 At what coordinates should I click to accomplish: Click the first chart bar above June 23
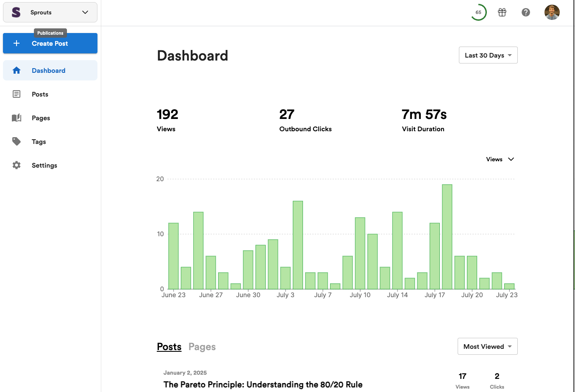point(173,256)
